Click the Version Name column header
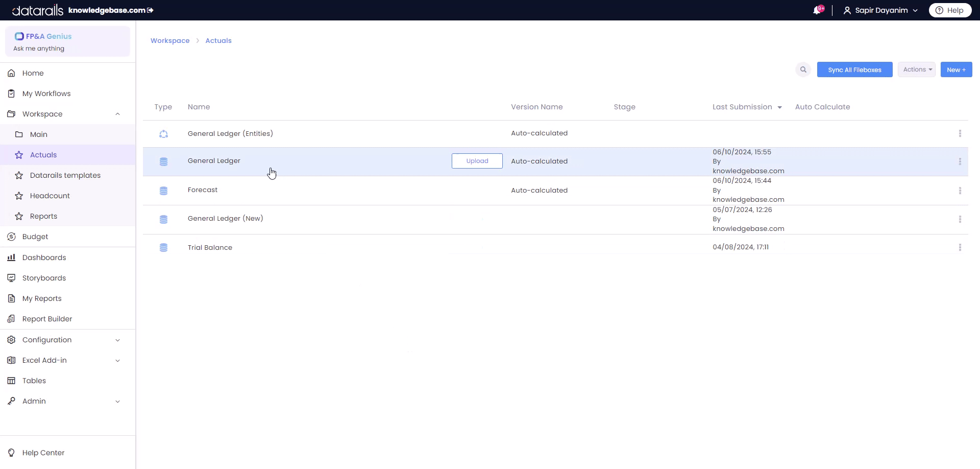Image resolution: width=980 pixels, height=469 pixels. point(537,107)
